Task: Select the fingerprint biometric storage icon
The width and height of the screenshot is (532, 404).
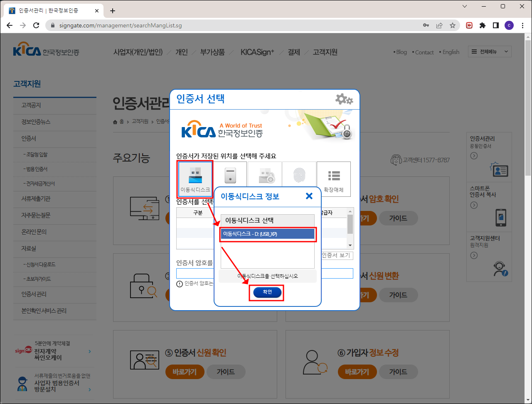Action: click(299, 174)
